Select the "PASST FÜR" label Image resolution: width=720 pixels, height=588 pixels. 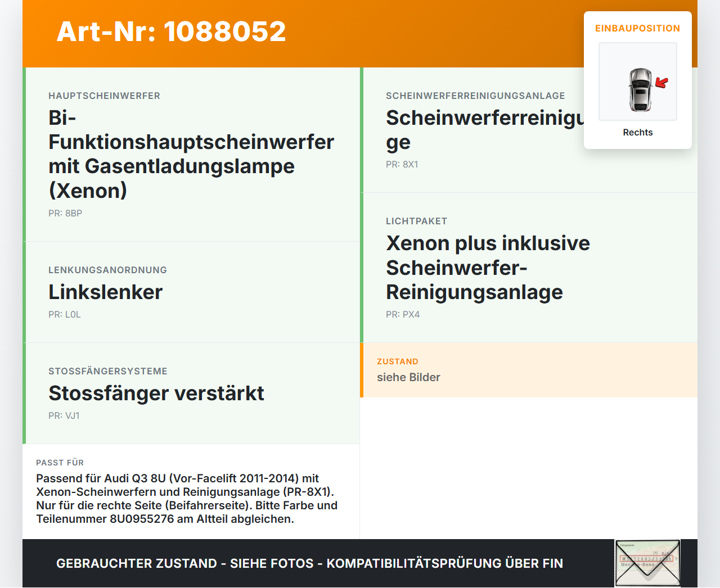point(60,463)
